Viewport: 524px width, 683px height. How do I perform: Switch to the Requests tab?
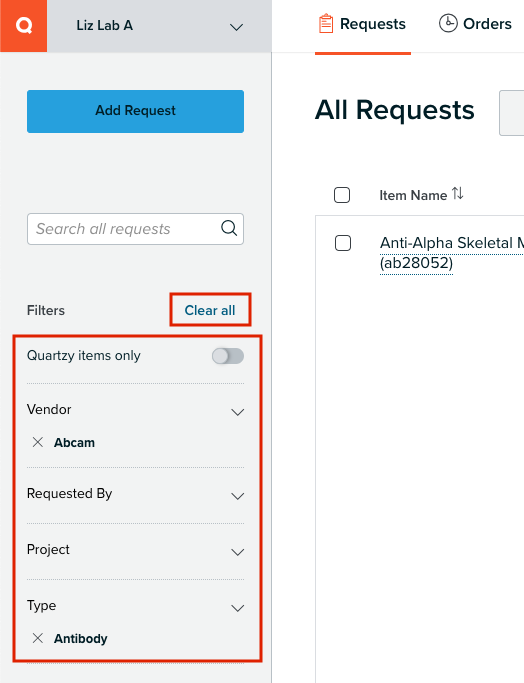coord(363,25)
